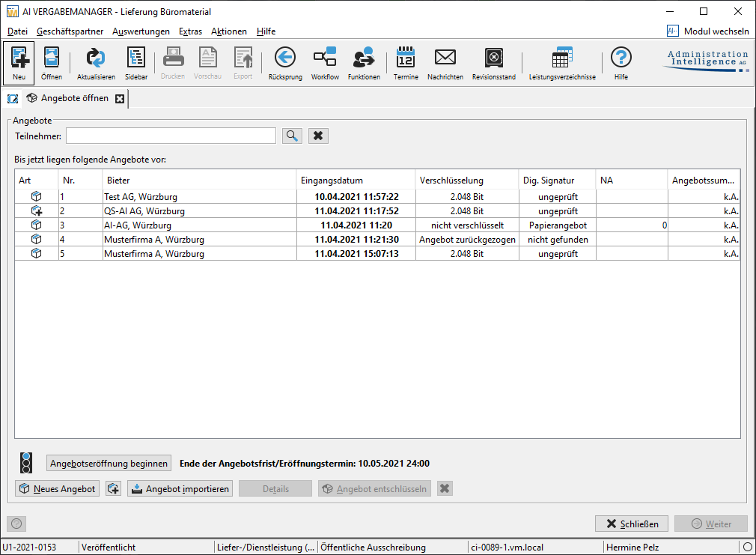
Task: Sort by the Verschlüsselung column header
Action: [467, 180]
